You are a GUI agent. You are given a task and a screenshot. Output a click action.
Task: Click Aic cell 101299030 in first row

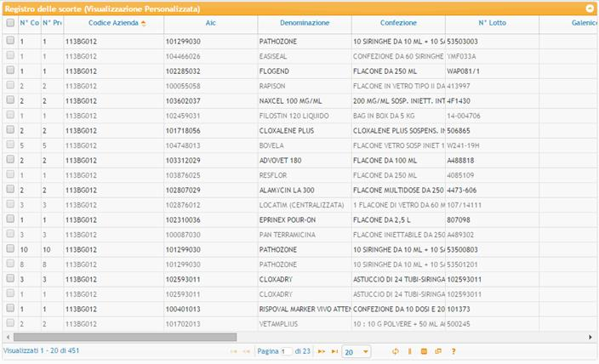[x=183, y=42]
